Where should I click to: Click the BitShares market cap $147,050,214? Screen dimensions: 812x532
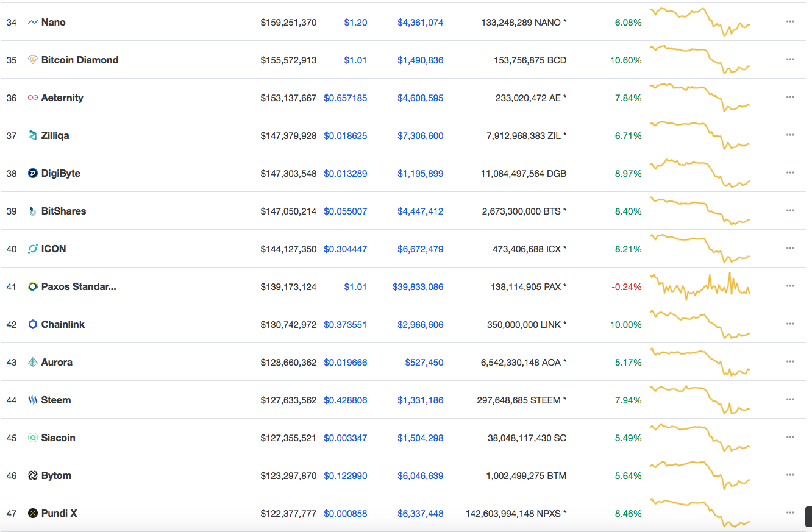288,211
